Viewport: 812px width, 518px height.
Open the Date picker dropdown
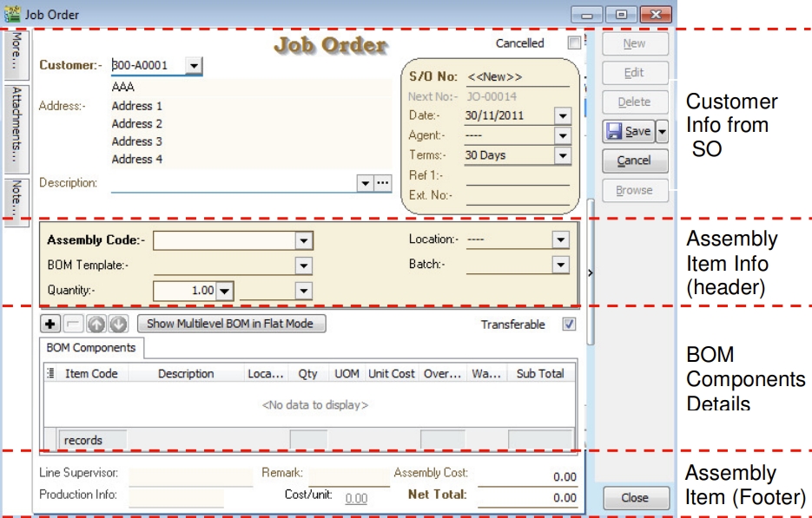tap(562, 115)
